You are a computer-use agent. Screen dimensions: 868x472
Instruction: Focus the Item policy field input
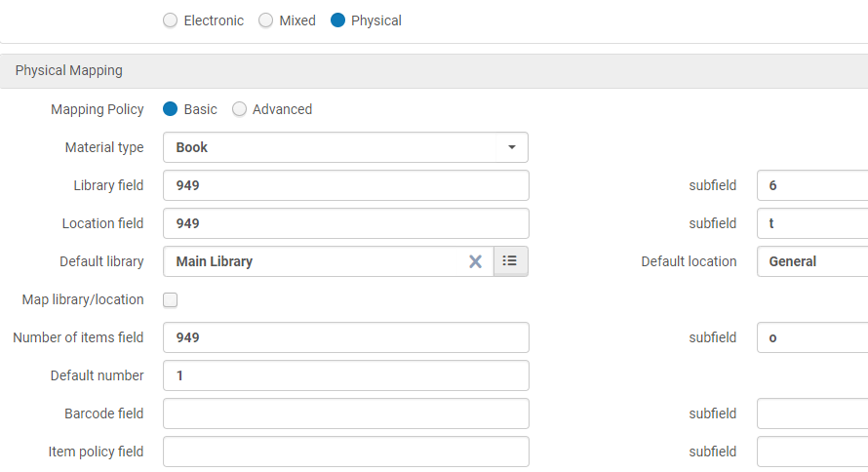[345, 452]
